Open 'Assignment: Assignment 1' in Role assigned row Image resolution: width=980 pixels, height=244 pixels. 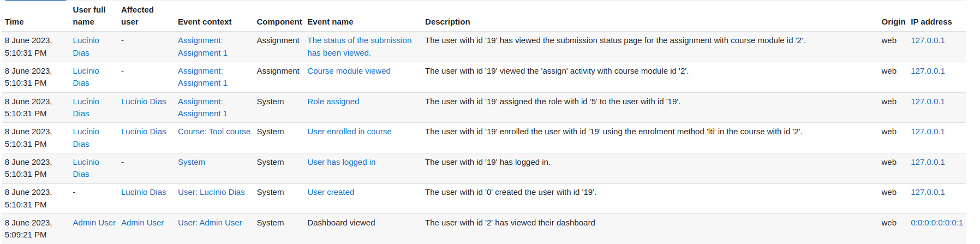[202, 108]
